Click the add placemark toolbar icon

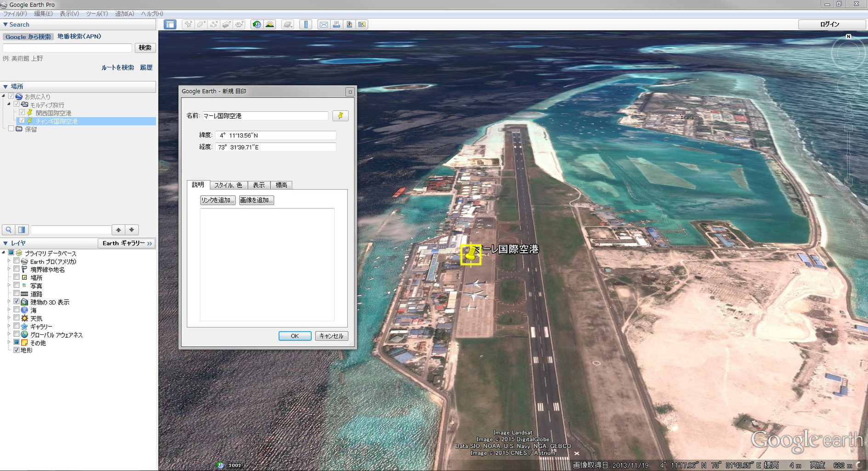click(x=188, y=24)
